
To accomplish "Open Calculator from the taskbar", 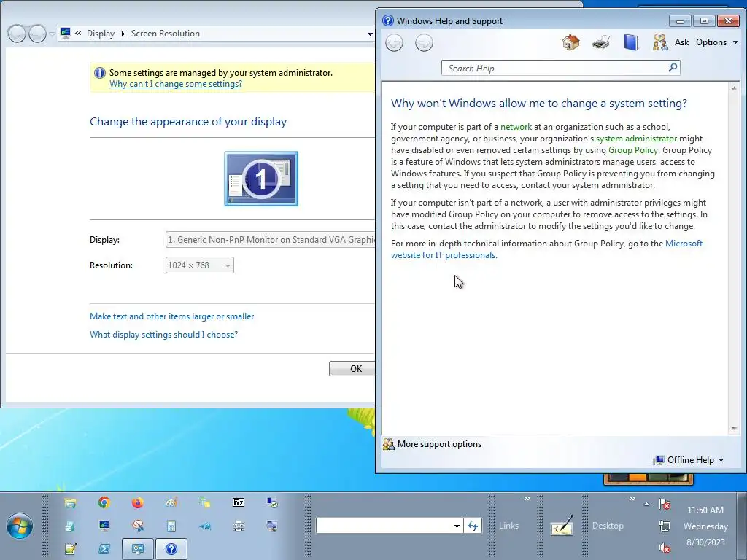I will click(171, 526).
